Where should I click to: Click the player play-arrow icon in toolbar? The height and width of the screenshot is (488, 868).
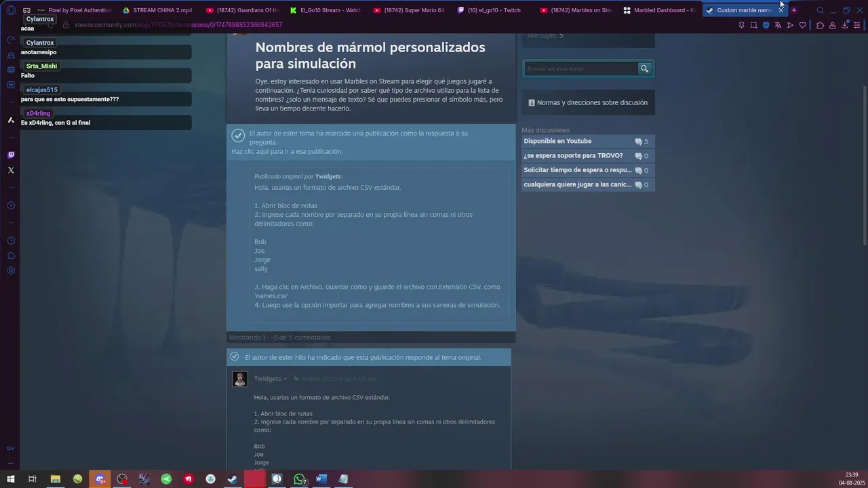tap(790, 25)
